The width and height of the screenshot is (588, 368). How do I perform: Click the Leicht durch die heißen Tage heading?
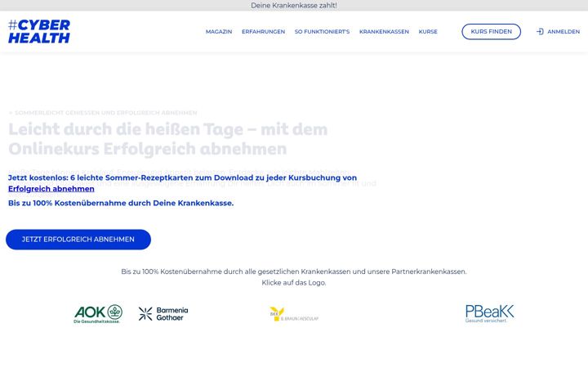[168, 139]
